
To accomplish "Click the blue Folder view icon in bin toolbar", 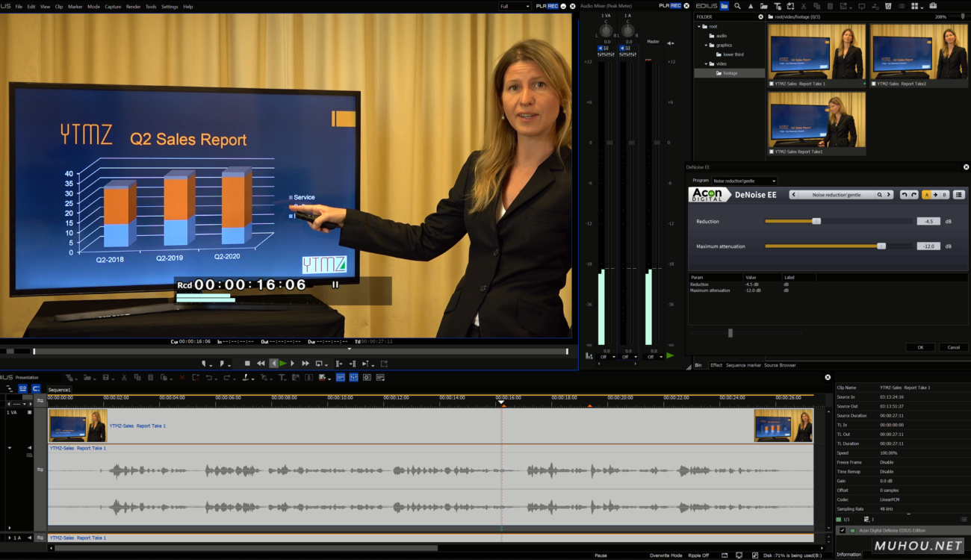I will [724, 6].
